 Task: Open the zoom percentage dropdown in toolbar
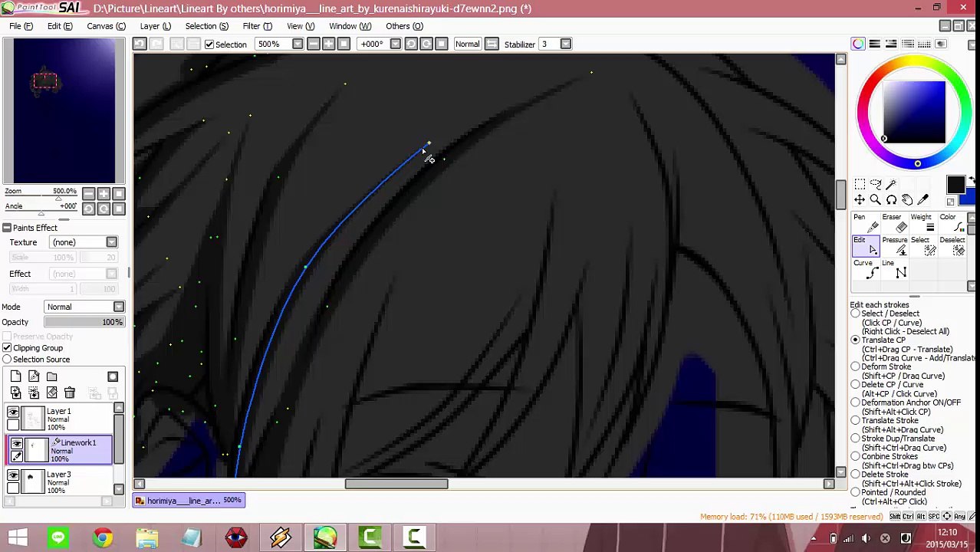(x=298, y=44)
